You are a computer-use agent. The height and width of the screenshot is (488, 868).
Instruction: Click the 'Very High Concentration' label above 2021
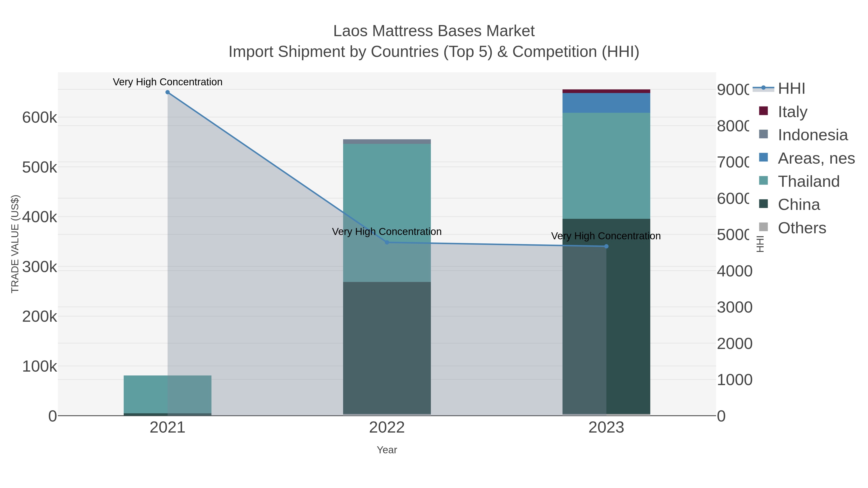168,82
